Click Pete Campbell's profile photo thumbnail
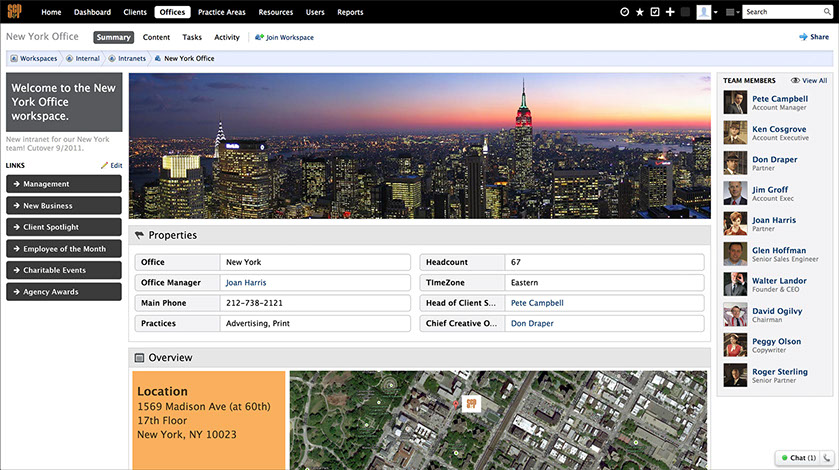The image size is (839, 470). [x=735, y=103]
